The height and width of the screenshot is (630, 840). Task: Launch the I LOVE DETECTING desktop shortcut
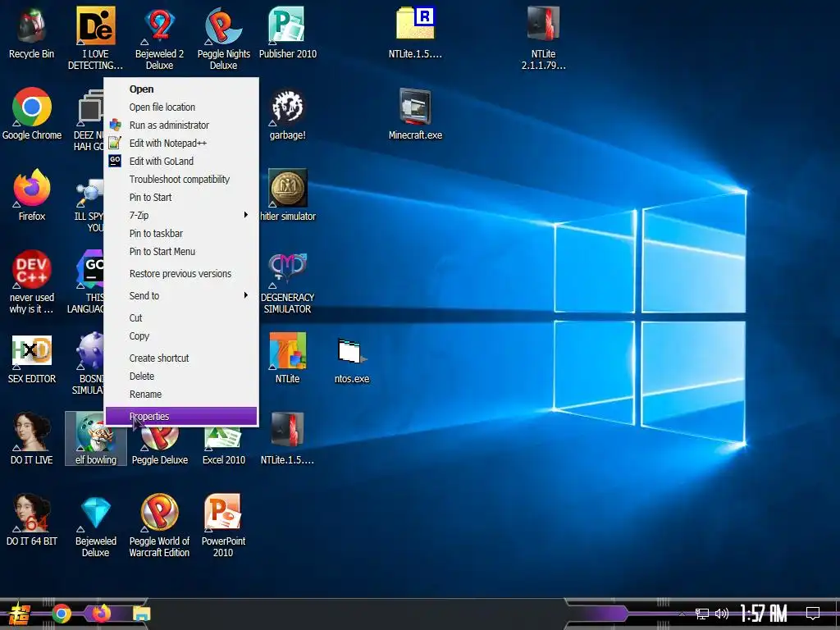point(95,38)
